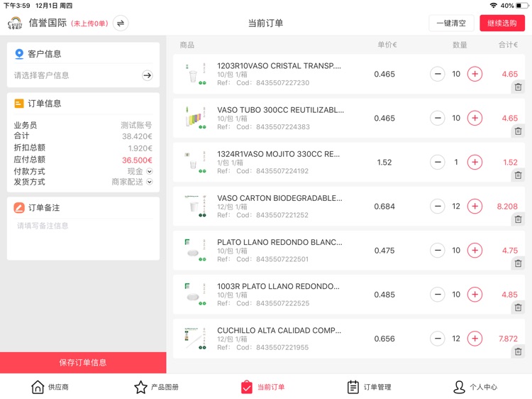The height and width of the screenshot is (399, 532).
Task: Open CUCHILLO ALTA CALIDAD product thumbnail
Action: pos(195,339)
